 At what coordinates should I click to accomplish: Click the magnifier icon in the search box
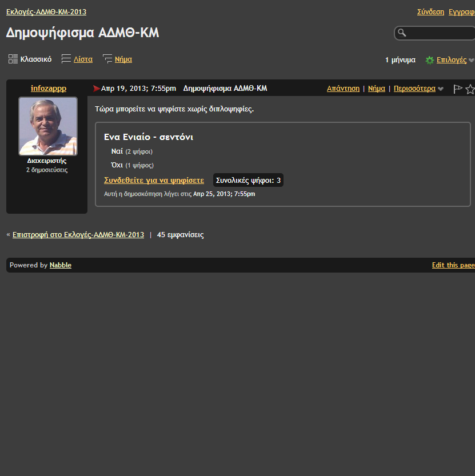click(402, 33)
